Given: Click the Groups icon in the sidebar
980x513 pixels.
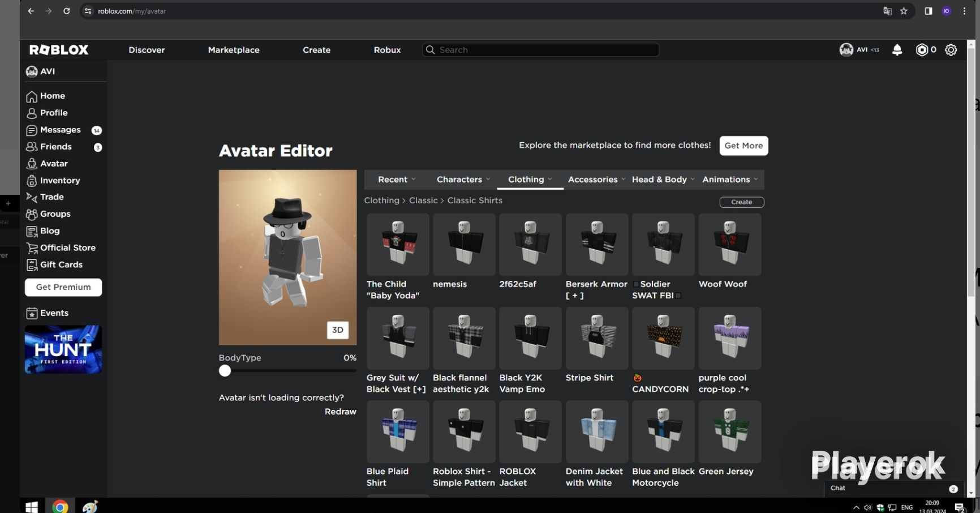Looking at the screenshot, I should pyautogui.click(x=32, y=214).
